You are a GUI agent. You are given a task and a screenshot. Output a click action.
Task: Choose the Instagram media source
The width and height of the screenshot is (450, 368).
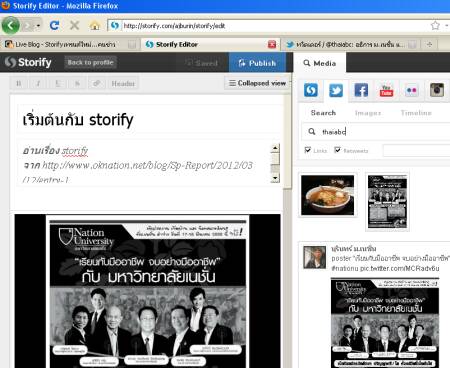coord(437,90)
